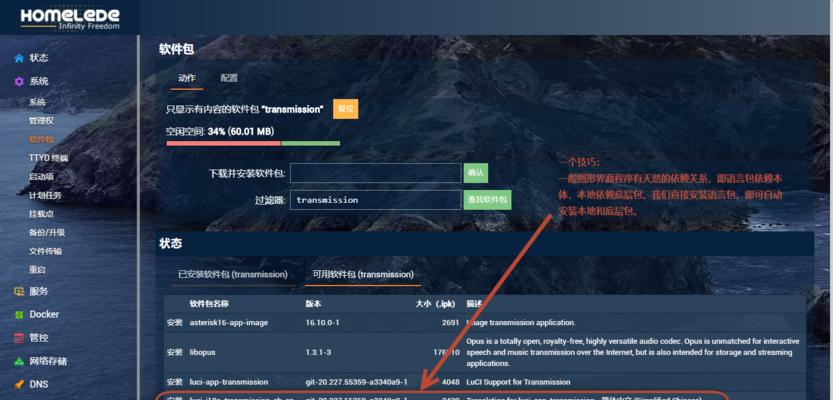The height and width of the screenshot is (400, 833).
Task: Install the asterisk16-app-image package
Action: click(175, 322)
